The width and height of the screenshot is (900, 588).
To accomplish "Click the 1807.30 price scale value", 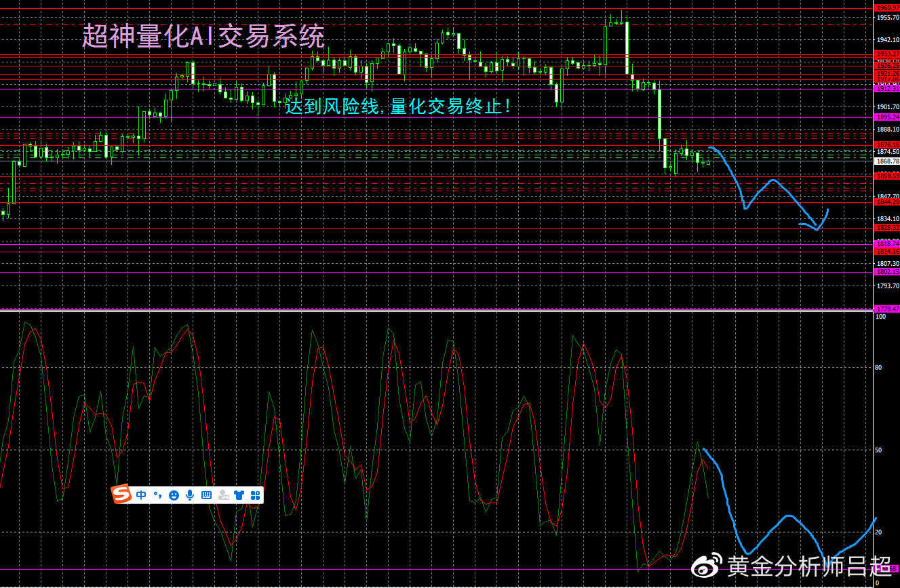I will point(888,263).
